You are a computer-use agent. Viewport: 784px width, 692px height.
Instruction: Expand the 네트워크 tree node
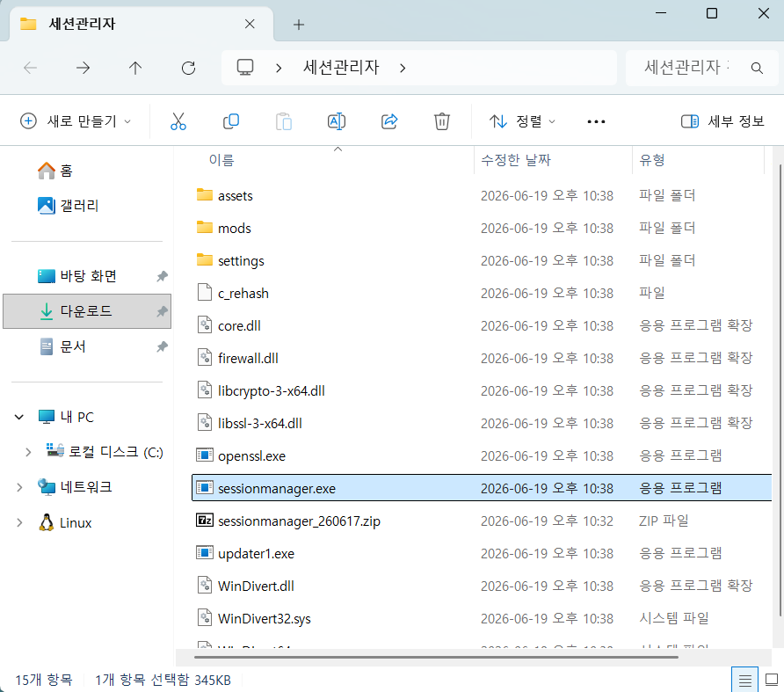pyautogui.click(x=19, y=487)
